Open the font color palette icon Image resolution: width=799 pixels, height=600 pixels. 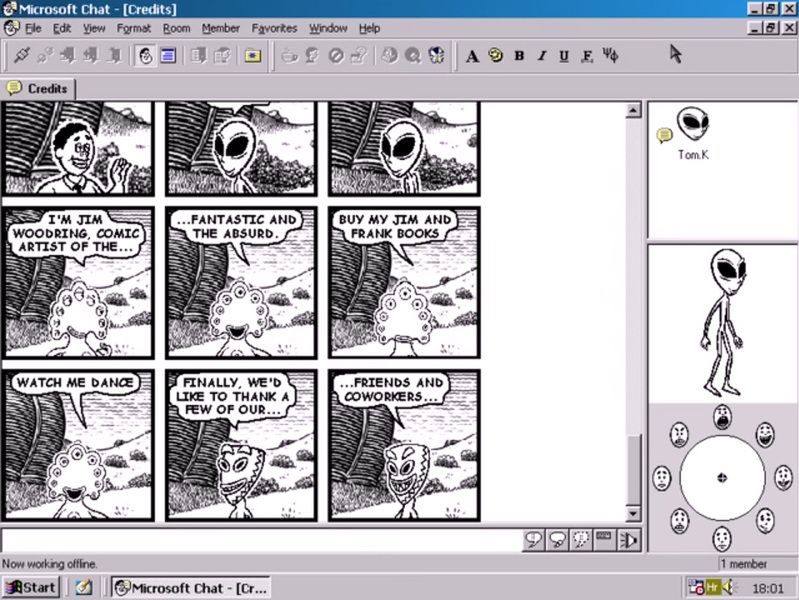coord(496,55)
